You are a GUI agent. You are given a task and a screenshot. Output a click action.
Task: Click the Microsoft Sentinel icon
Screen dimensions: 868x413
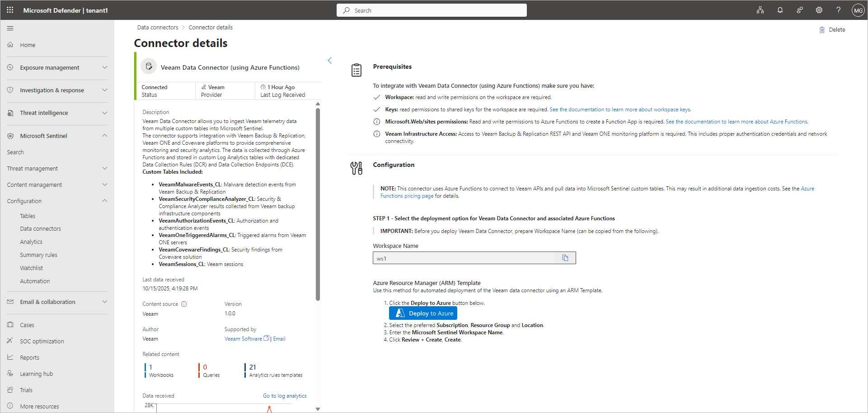pyautogui.click(x=10, y=136)
